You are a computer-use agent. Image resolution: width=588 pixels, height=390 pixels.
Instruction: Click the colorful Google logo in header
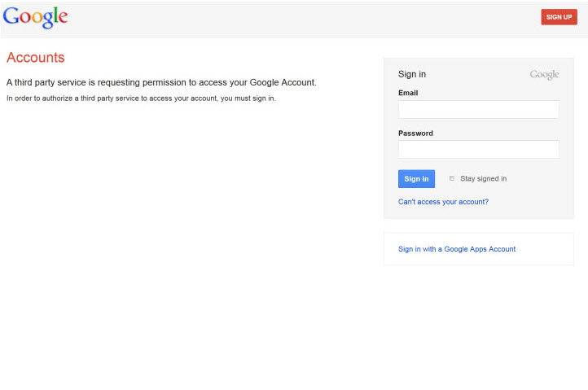[x=35, y=17]
